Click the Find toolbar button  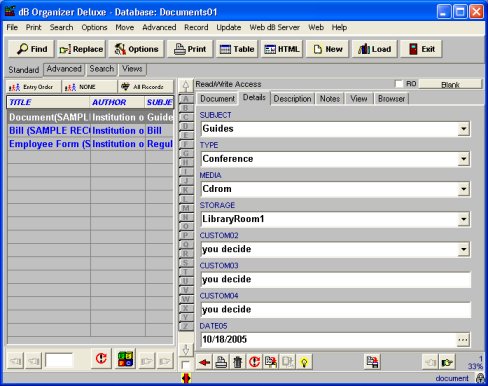click(x=32, y=49)
